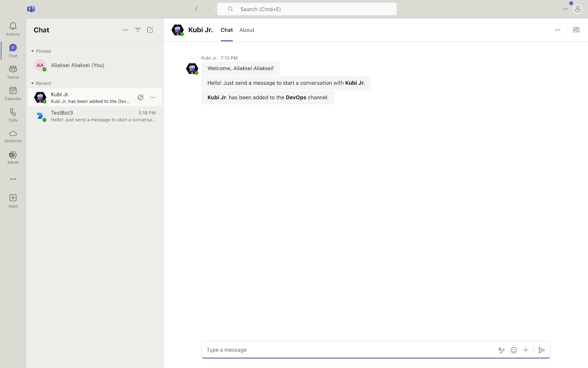
Task: Focus the Search (Cmd+E) field
Action: pyautogui.click(x=307, y=9)
